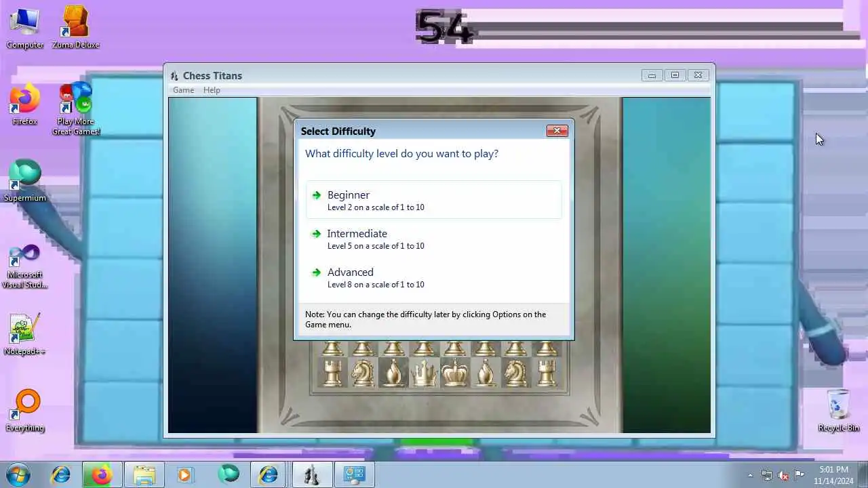The image size is (868, 488).
Task: Click the note about changing difficulty later
Action: [x=425, y=319]
